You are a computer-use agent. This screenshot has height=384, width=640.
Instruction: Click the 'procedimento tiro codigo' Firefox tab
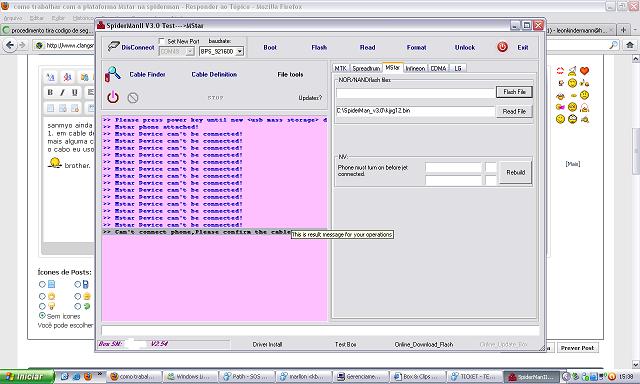(x=47, y=30)
